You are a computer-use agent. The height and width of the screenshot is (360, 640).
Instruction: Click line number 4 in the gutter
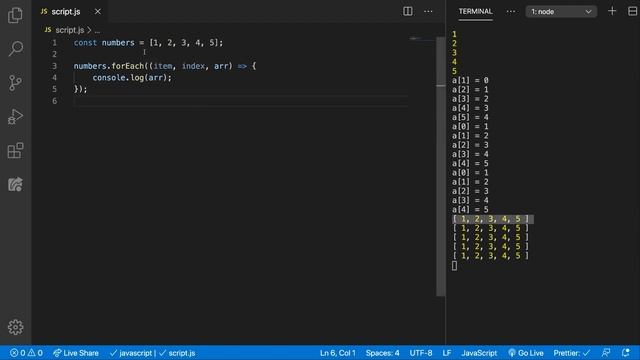(x=55, y=78)
